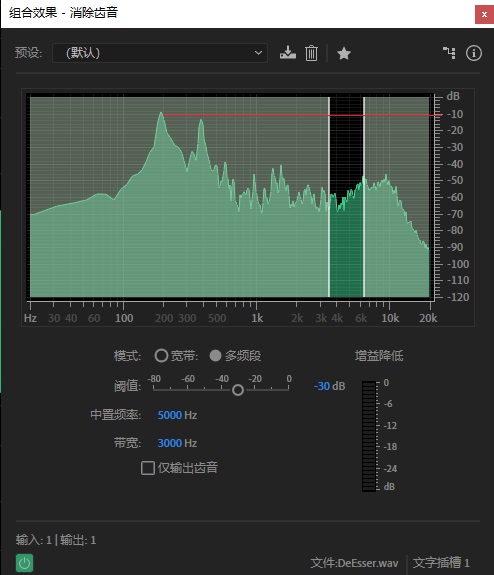Click the 阈值 threshold slider handle
The width and height of the screenshot is (494, 575).
(x=238, y=390)
